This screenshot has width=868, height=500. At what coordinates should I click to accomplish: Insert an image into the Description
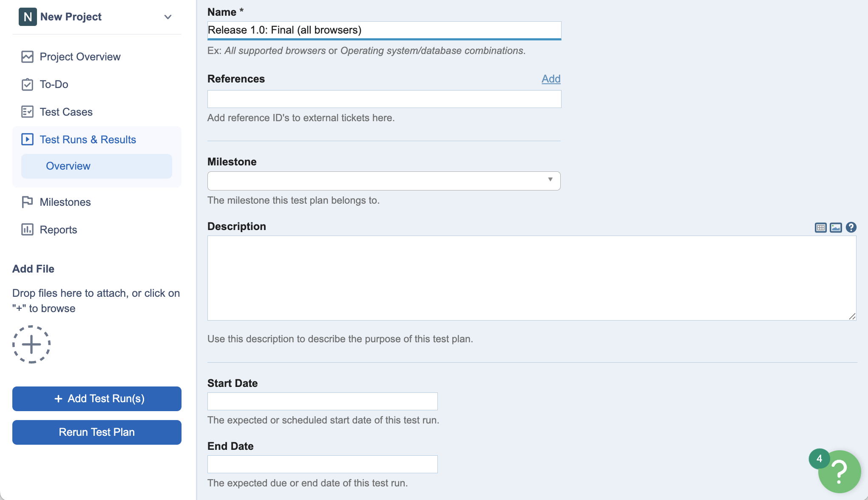(x=836, y=227)
